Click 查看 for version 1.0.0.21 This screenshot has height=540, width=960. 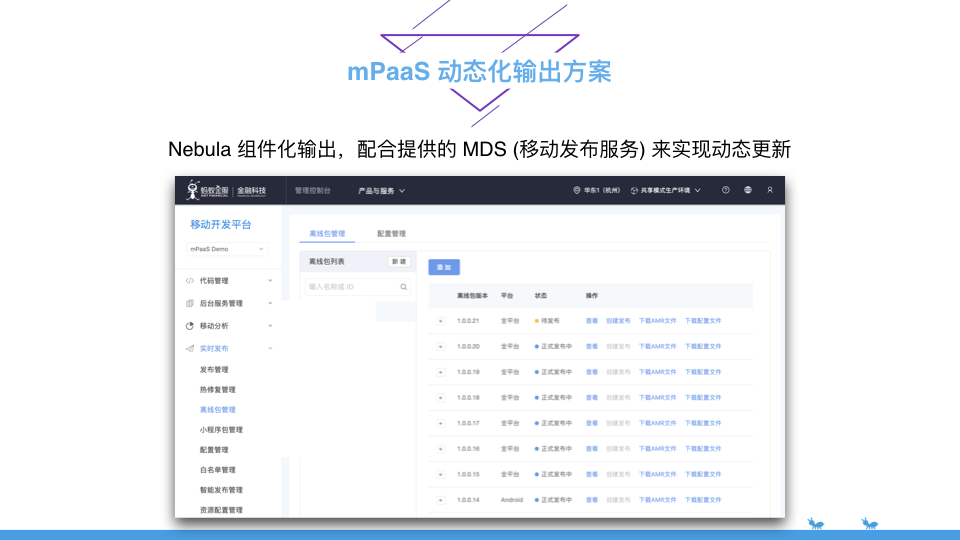591,321
